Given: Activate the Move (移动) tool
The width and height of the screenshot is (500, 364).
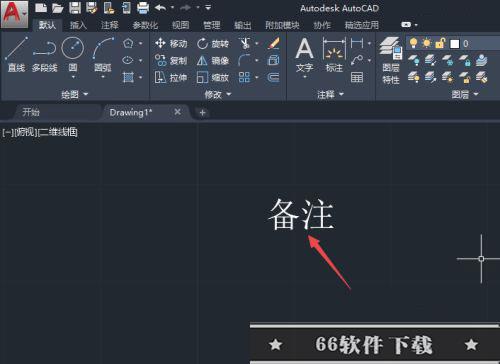Looking at the screenshot, I should 171,44.
